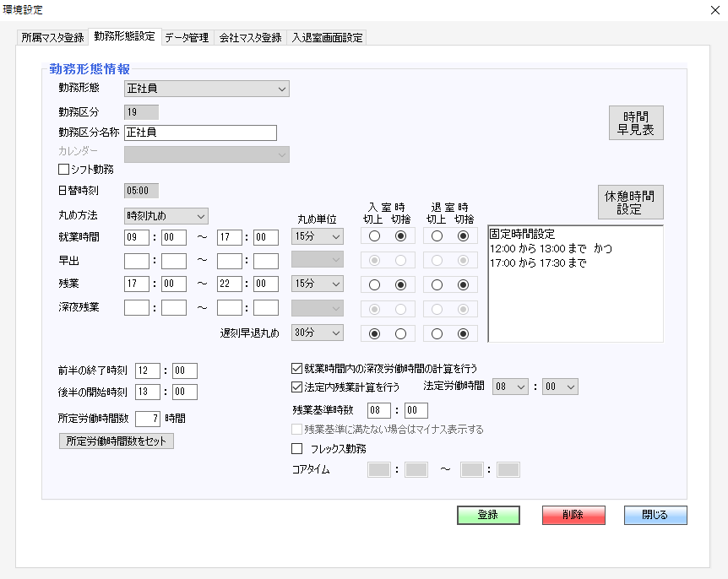The width and height of the screenshot is (728, 579).
Task: Click the green 登録 button to save
Action: 488,515
